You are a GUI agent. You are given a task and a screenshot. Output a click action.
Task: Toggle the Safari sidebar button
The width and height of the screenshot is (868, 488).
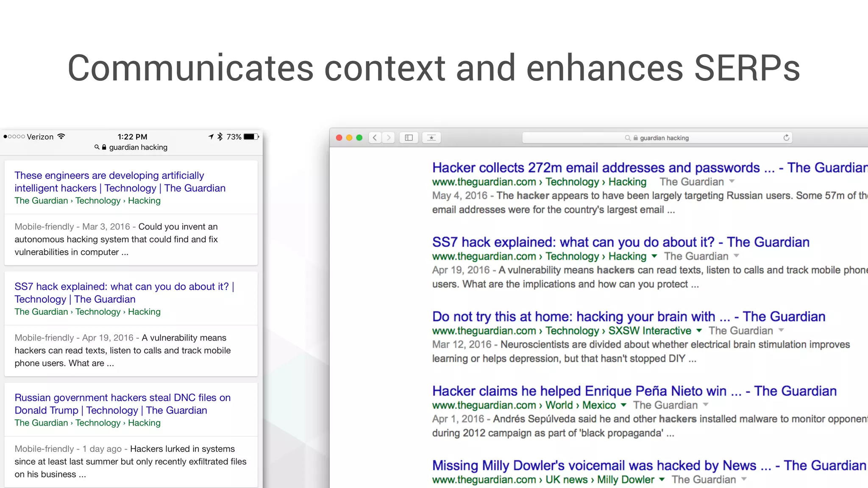pyautogui.click(x=409, y=138)
